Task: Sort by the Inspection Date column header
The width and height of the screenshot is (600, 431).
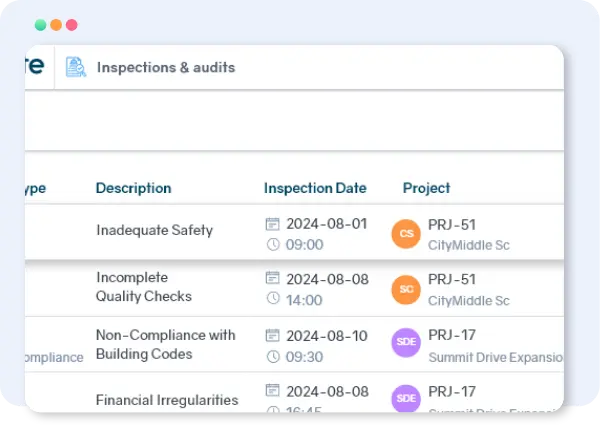Action: 315,188
